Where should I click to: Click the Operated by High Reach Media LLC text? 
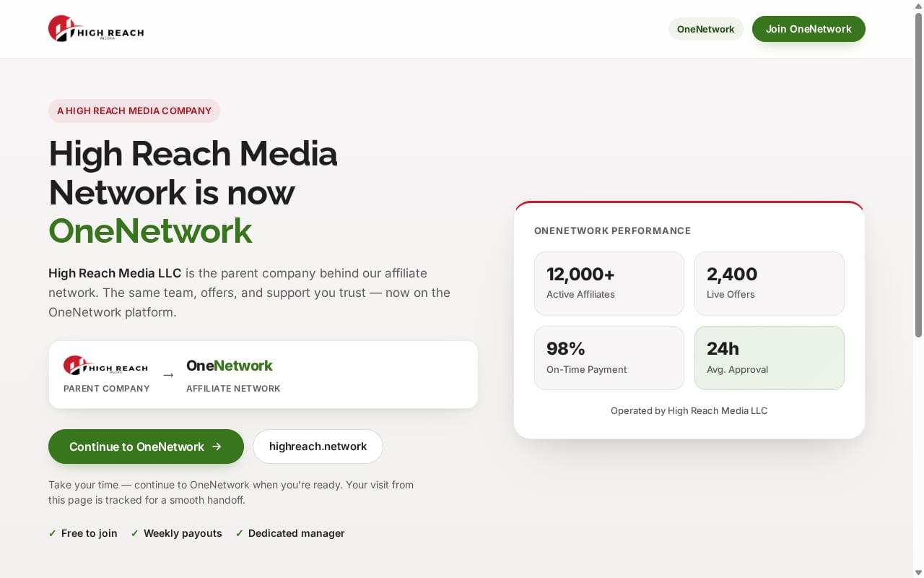[689, 410]
